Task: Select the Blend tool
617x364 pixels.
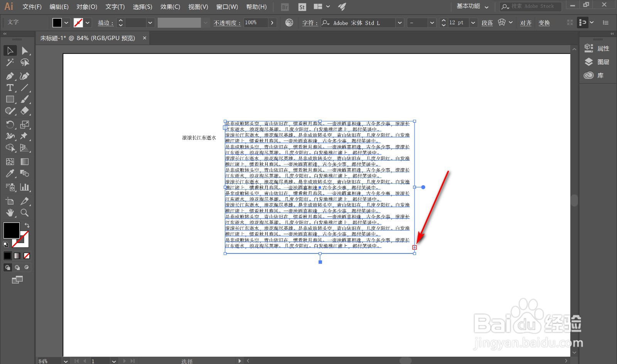Action: (25, 173)
